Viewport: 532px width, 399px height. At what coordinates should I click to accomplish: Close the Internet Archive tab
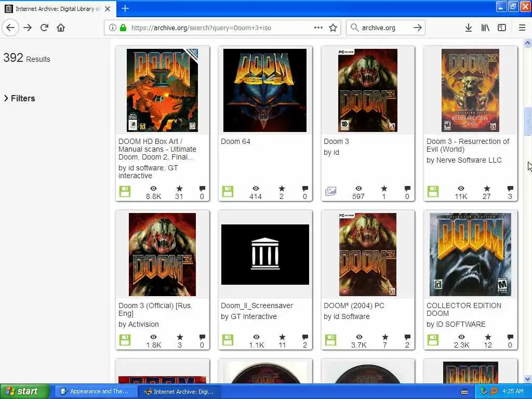pyautogui.click(x=108, y=9)
